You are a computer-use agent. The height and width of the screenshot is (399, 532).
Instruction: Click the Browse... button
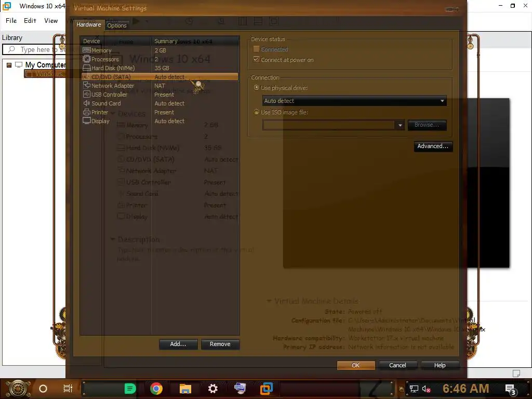pos(427,125)
